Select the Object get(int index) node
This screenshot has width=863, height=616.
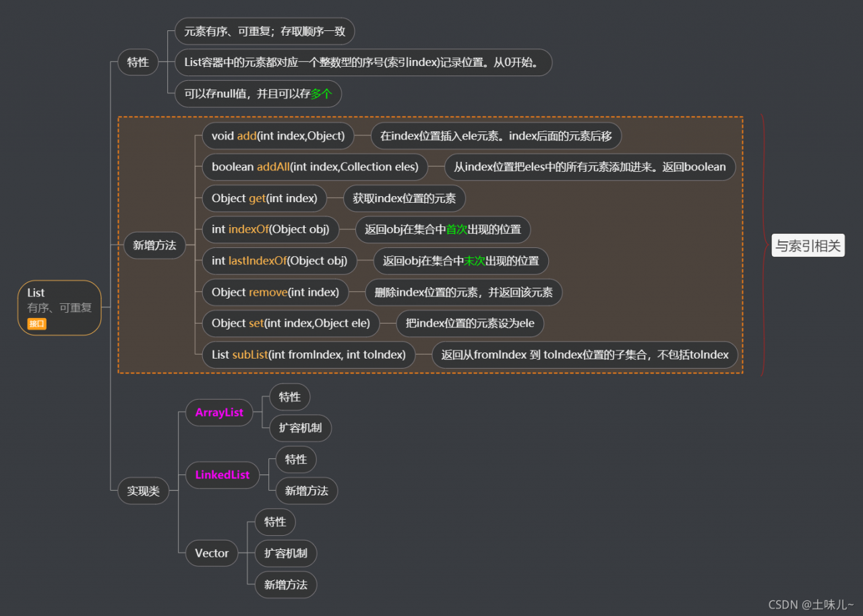264,198
